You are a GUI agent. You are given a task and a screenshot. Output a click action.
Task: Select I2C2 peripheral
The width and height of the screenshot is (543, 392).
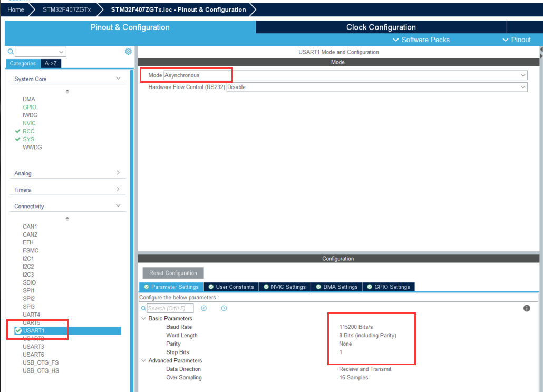tap(28, 267)
